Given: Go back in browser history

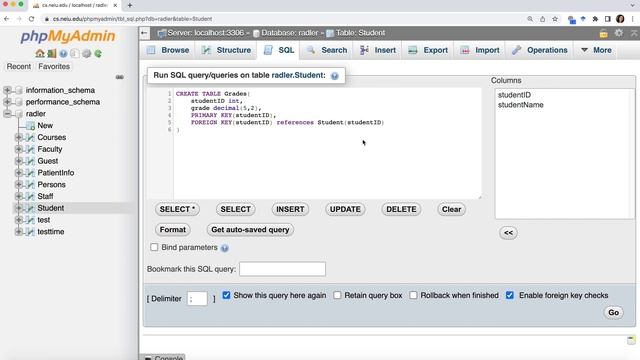Looking at the screenshot, I should [7, 19].
